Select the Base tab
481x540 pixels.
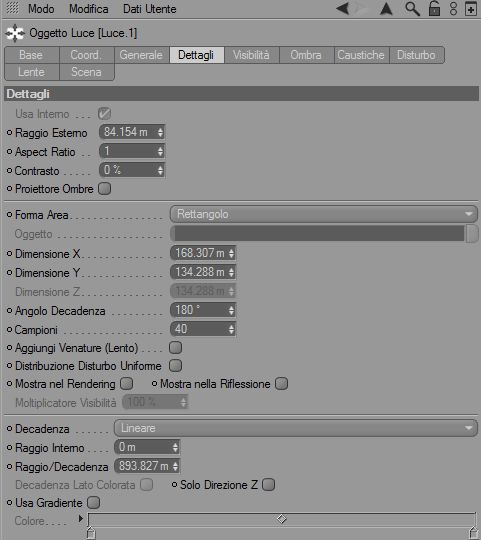click(31, 55)
